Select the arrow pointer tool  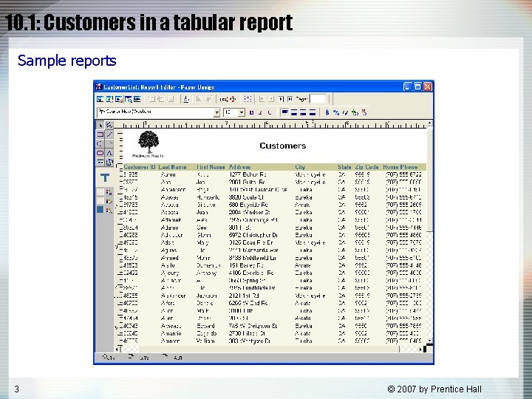(100, 125)
